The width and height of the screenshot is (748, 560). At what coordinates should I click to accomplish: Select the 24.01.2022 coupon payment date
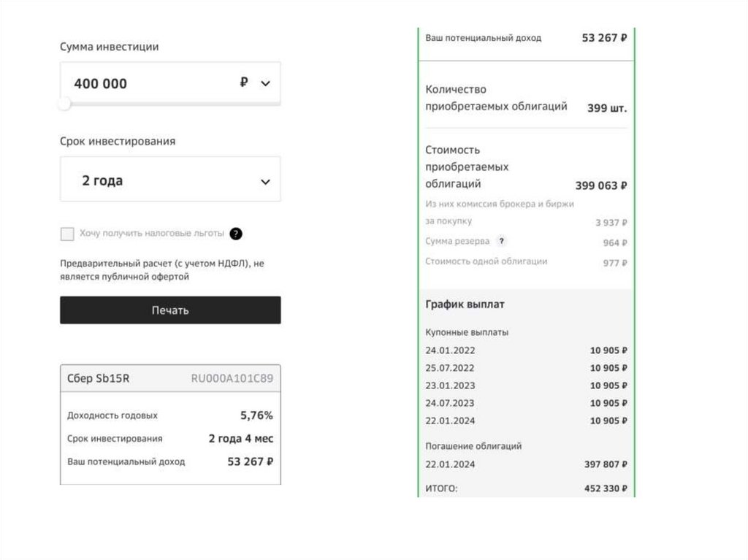tap(450, 350)
